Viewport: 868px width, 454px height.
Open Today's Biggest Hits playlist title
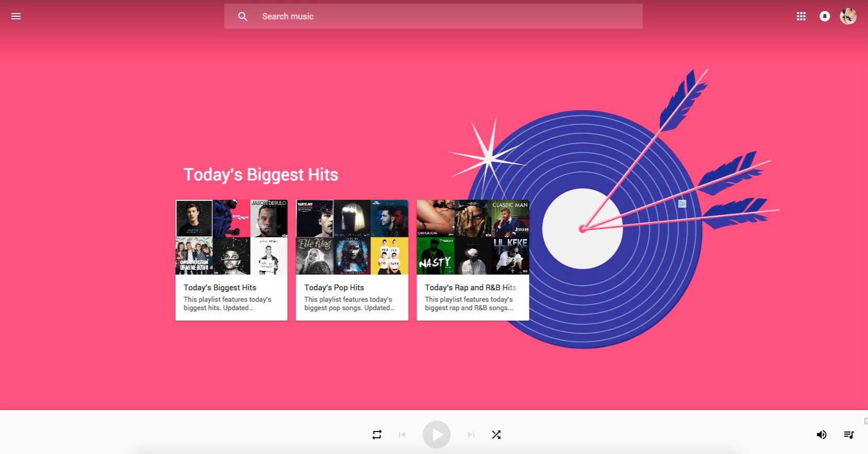click(x=220, y=288)
